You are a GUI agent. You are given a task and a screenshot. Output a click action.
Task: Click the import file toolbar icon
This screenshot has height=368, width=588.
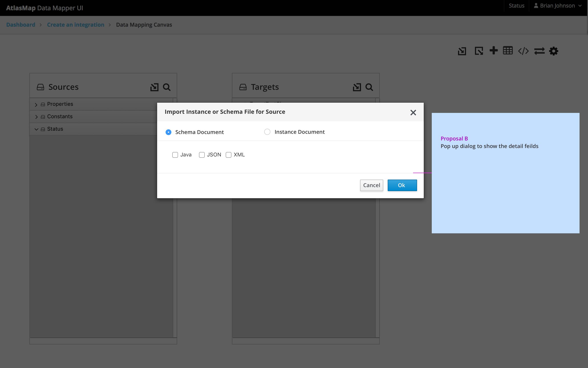[x=462, y=51]
